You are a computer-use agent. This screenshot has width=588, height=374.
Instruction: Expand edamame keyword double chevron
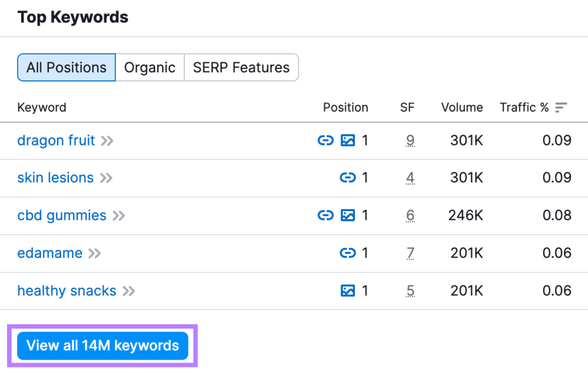pos(95,253)
